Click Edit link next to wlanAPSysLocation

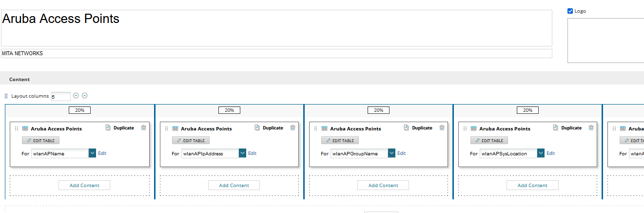point(550,153)
